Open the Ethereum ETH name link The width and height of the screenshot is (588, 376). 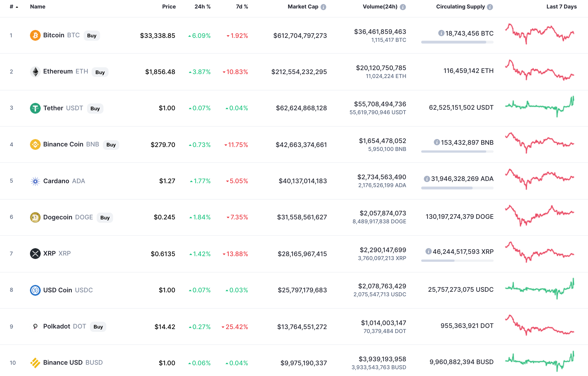(x=66, y=71)
